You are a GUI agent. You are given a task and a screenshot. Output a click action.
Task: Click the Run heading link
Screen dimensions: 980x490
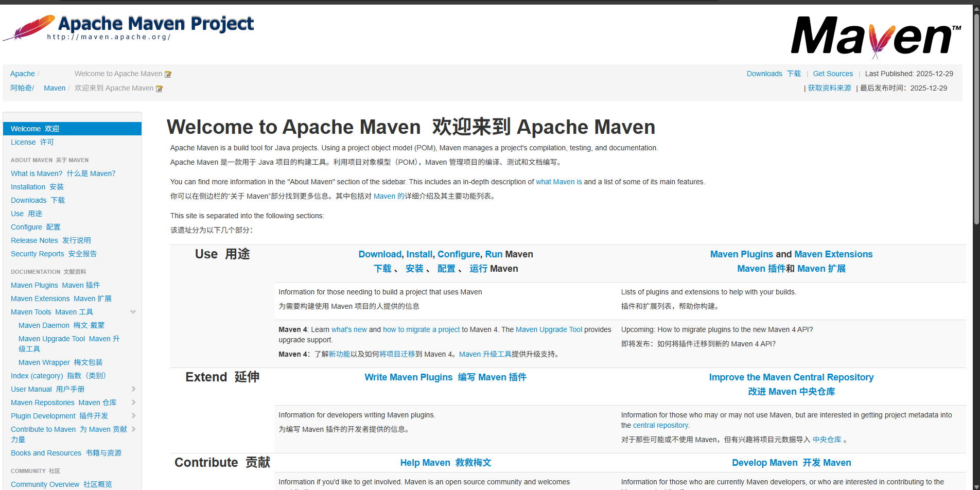pyautogui.click(x=494, y=254)
